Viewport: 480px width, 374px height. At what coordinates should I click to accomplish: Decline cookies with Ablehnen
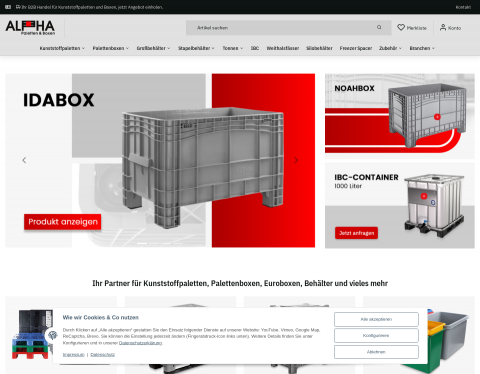click(376, 352)
